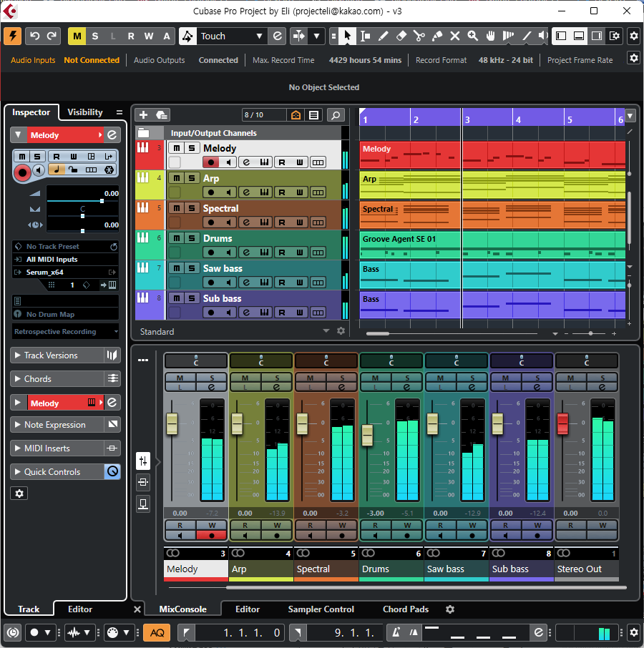
Task: Mute the Drums channel in MixConsole
Action: (375, 378)
